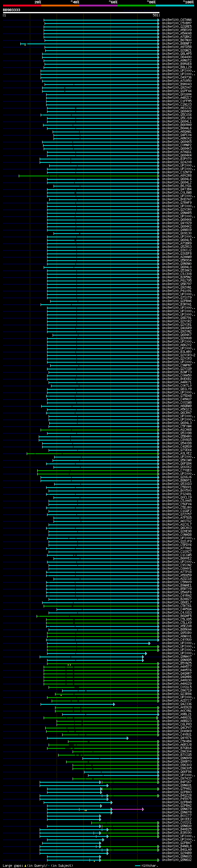Image resolution: width=197 pixels, height=868 pixels.
Task: Open the UniRef100_A2DTI7 hit
Action: click(177, 700)
